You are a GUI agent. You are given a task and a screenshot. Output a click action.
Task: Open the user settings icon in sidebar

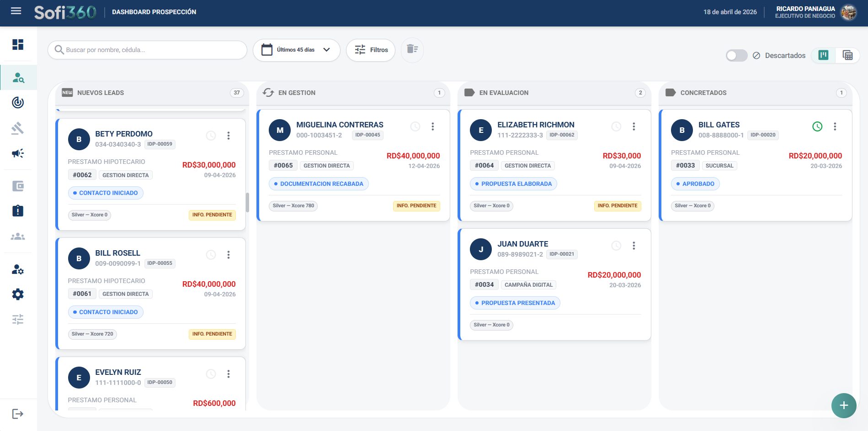pos(18,269)
